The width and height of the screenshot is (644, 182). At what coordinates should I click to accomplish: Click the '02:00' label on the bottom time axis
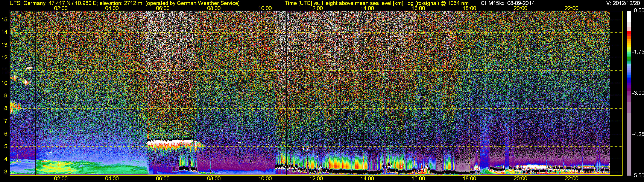pos(61,179)
